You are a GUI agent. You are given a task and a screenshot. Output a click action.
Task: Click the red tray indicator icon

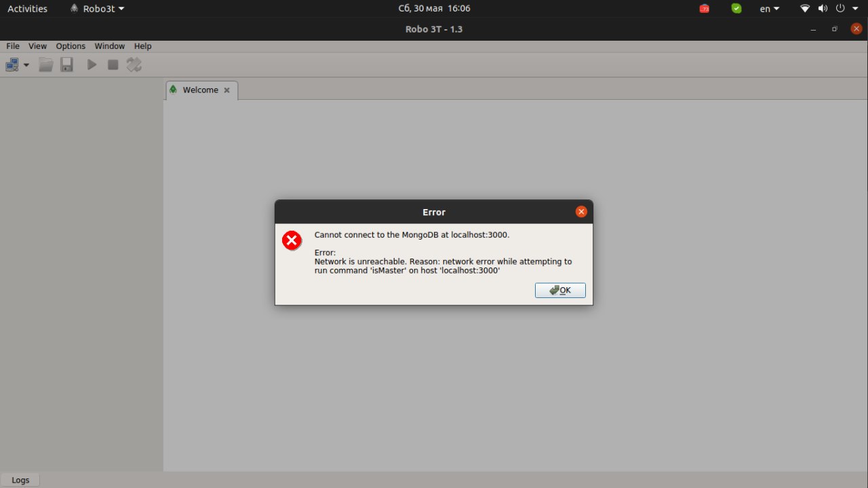coord(705,9)
